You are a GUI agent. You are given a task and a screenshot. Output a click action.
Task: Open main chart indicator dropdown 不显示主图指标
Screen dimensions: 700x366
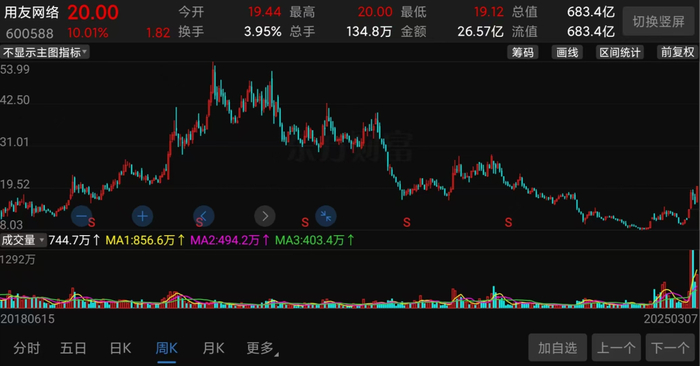pos(45,52)
